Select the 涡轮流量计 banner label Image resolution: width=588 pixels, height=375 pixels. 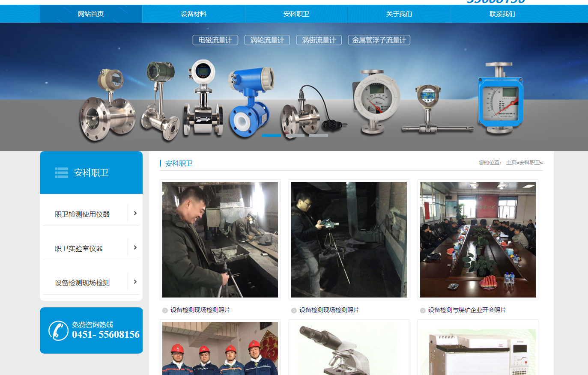point(267,40)
